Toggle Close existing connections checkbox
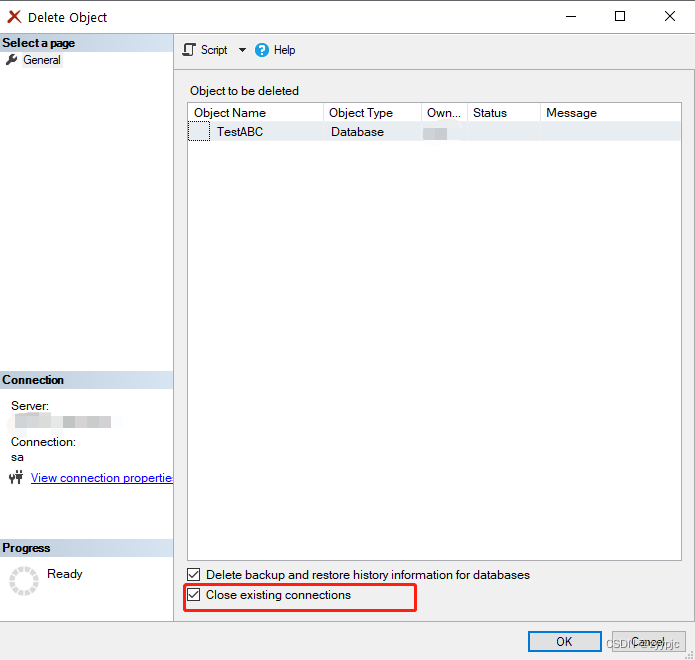The image size is (695, 660). [194, 594]
